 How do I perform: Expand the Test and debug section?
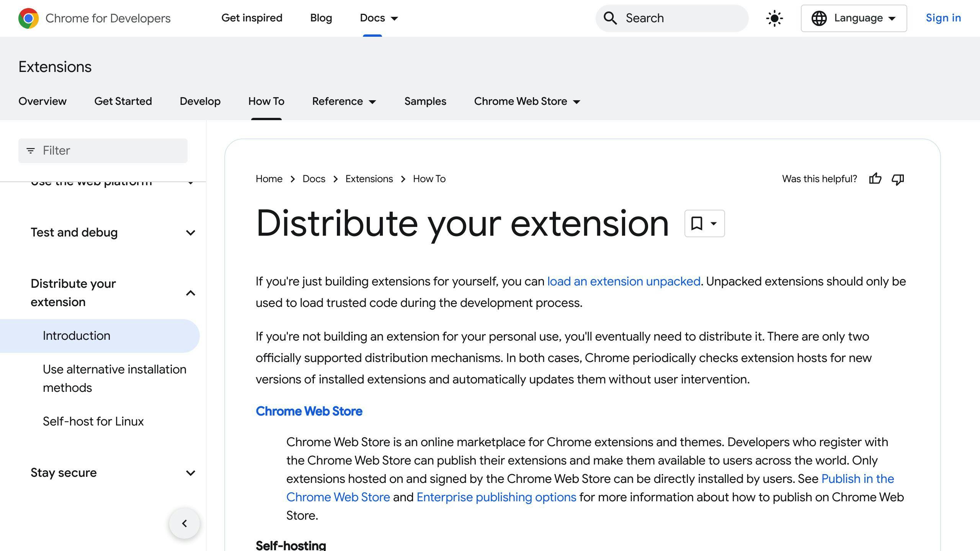coord(190,232)
